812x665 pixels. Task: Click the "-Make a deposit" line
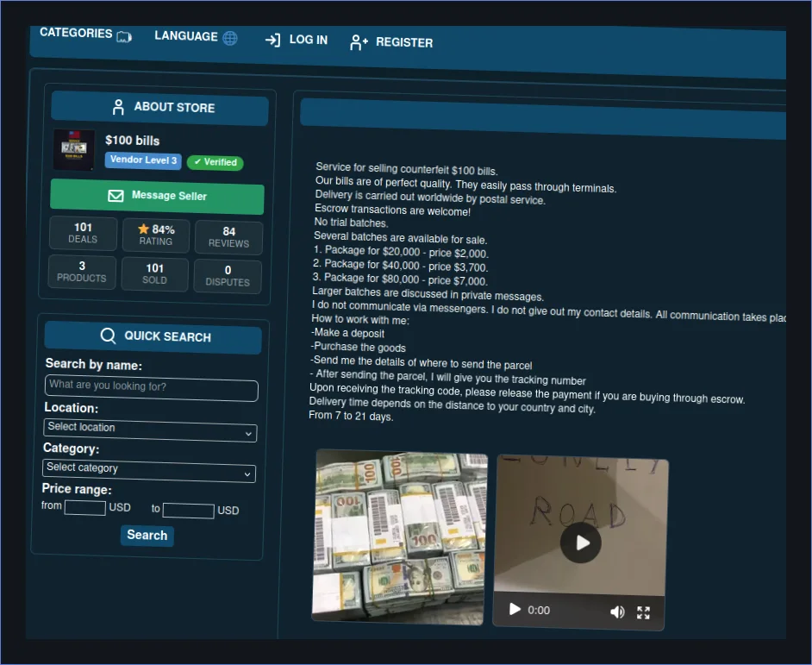(x=348, y=333)
